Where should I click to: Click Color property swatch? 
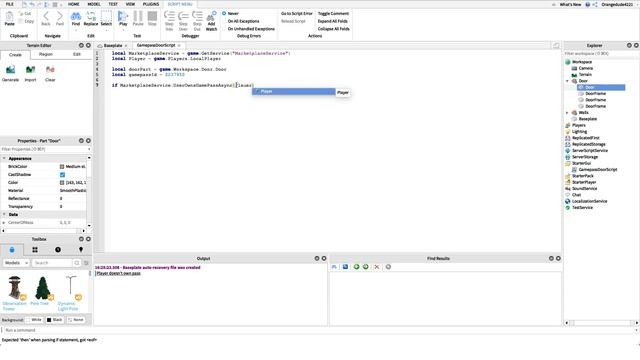[62, 183]
